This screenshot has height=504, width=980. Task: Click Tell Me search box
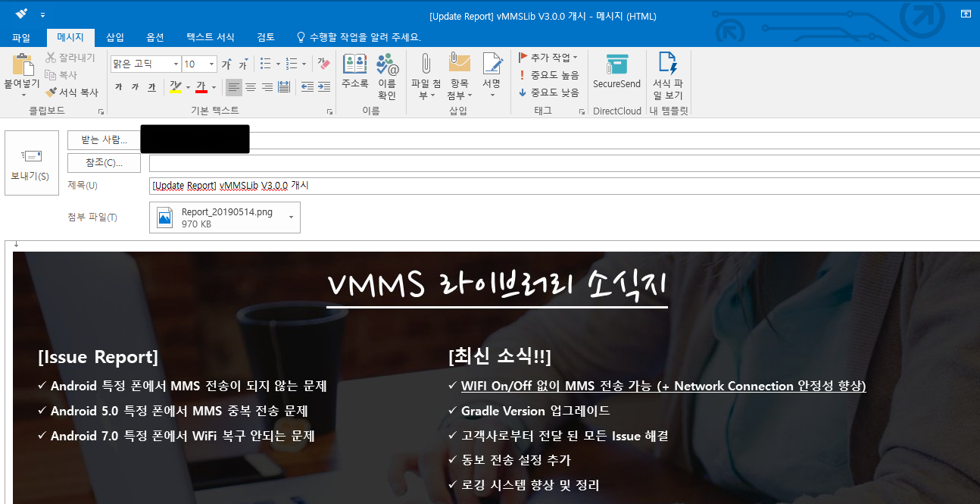tap(358, 37)
